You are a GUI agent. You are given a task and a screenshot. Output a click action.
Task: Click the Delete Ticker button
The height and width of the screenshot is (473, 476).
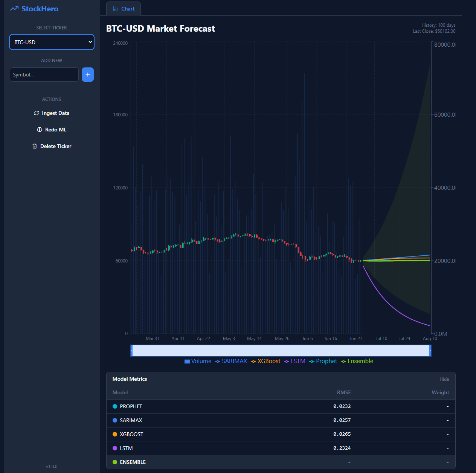[52, 146]
